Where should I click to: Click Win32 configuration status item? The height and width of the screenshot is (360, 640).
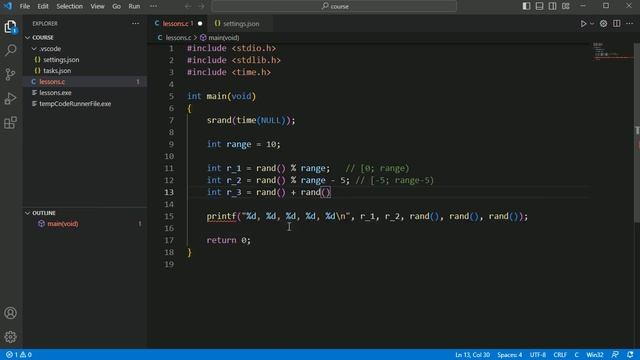pyautogui.click(x=595, y=355)
